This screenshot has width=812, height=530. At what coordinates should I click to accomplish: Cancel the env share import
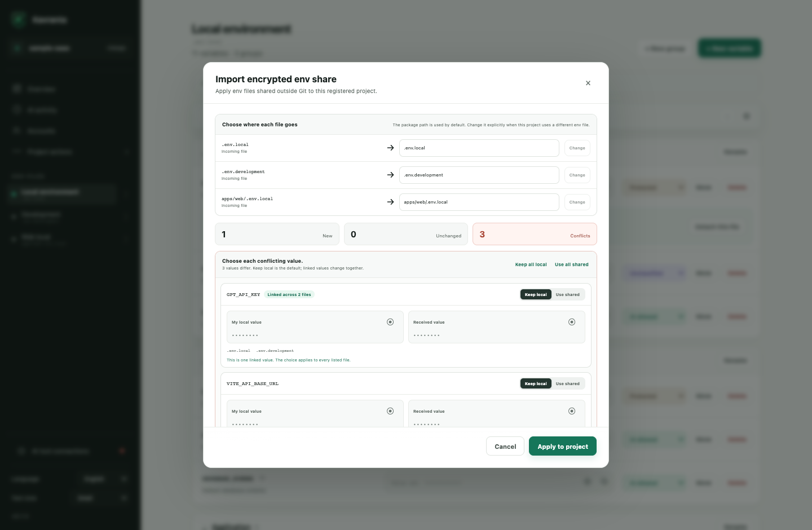[x=505, y=446]
